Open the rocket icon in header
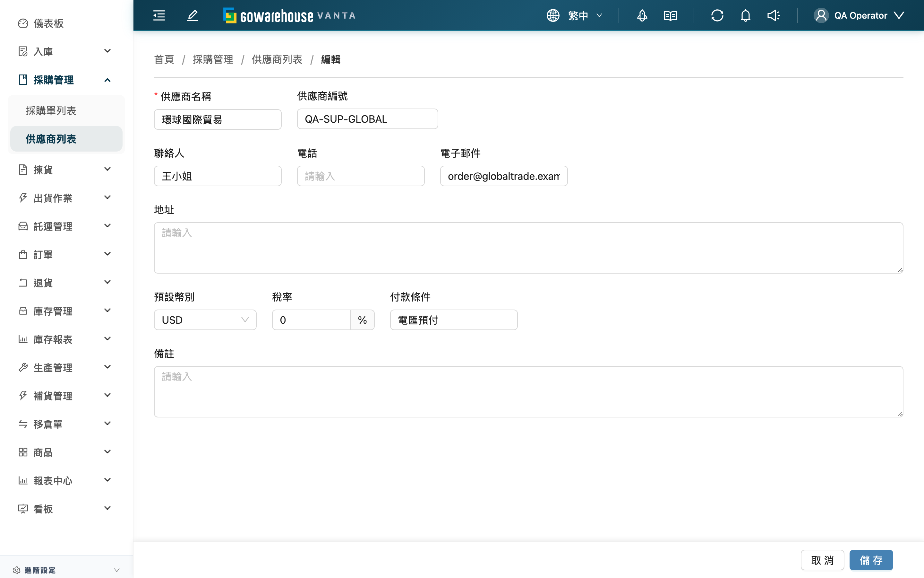This screenshot has width=924, height=578. point(642,15)
